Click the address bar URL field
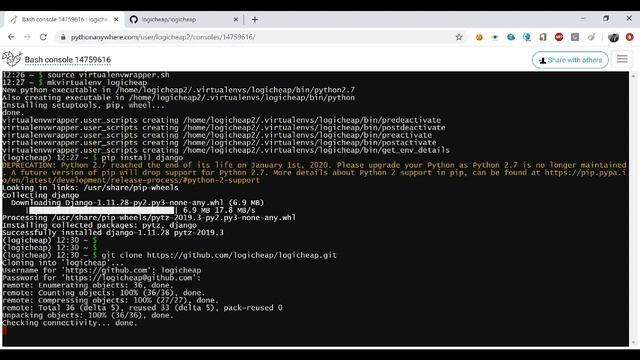 (x=261, y=37)
